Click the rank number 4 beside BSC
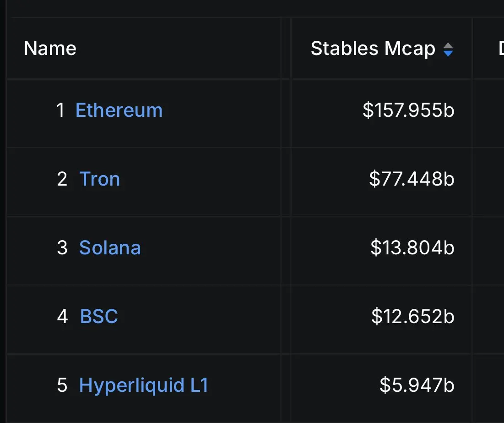 tap(62, 316)
